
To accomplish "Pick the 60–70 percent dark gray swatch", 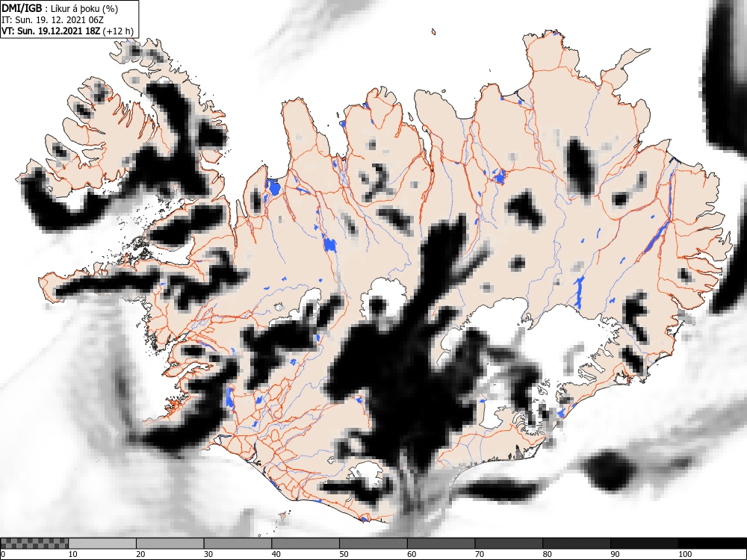I will click(441, 544).
